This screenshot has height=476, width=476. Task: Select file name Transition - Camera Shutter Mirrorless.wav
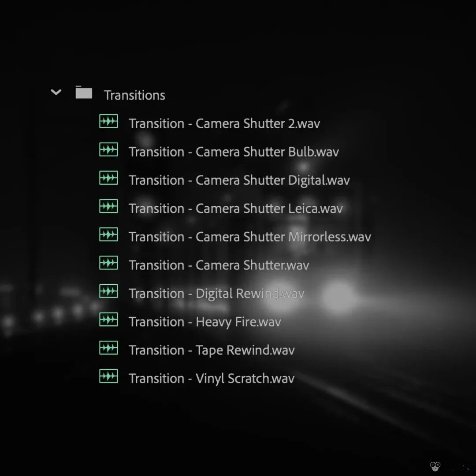[249, 237]
